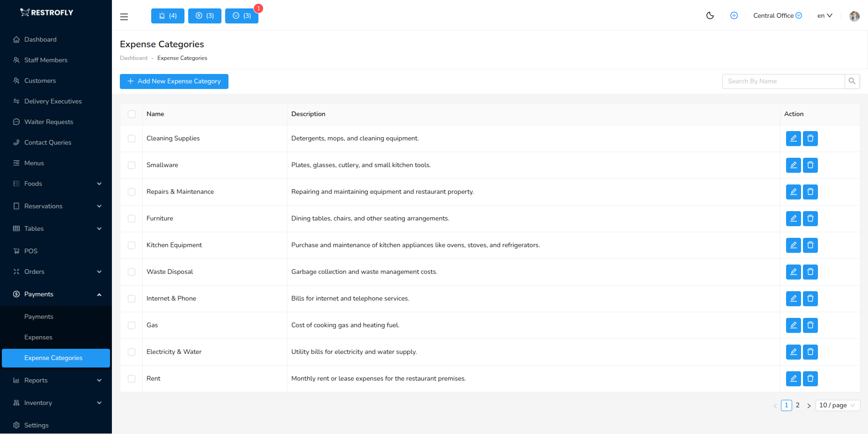Screen dimensions: 868x434
Task: Open the en language dropdown
Action: click(824, 15)
